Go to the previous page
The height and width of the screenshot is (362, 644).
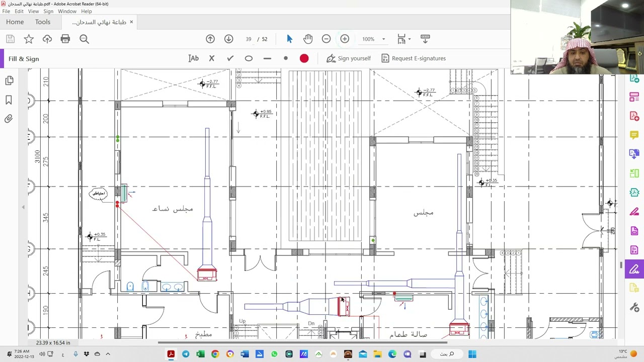(x=210, y=39)
